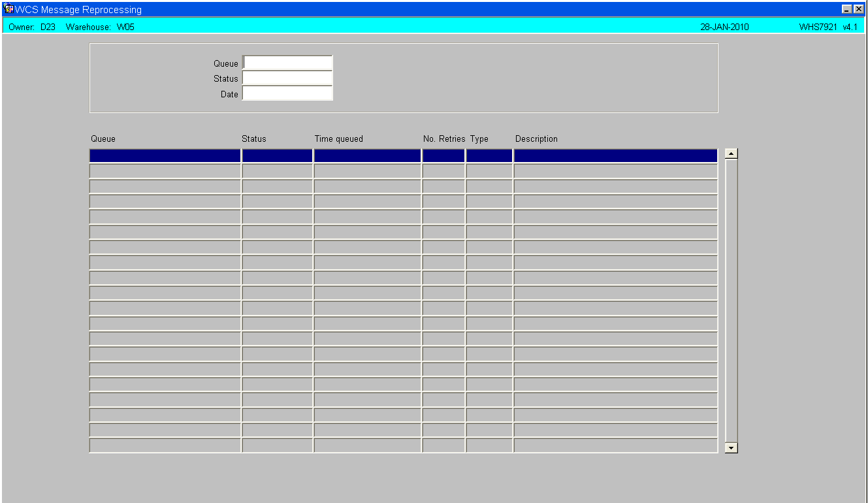Click the '28-JAN-2010' date text

pos(724,27)
